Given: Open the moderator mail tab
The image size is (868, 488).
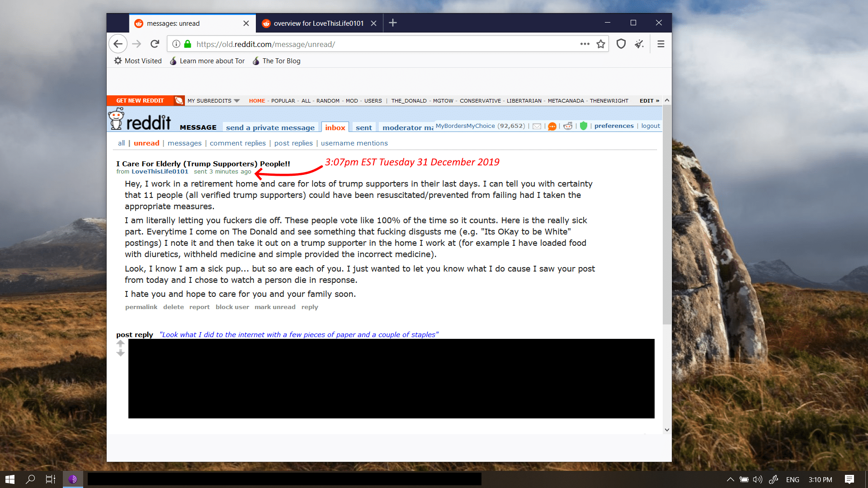Looking at the screenshot, I should point(408,127).
